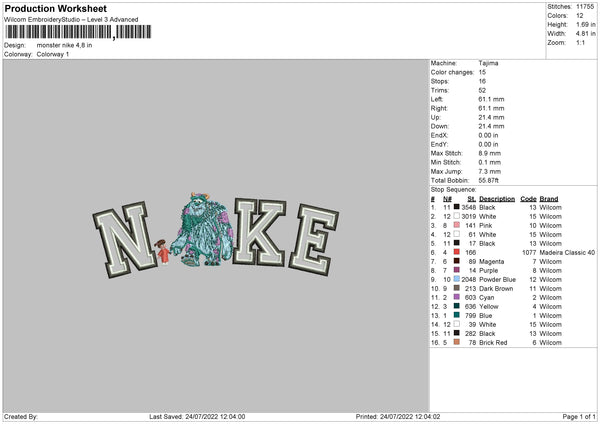
Task: Click the white swatch in stop row 2
Action: click(457, 216)
